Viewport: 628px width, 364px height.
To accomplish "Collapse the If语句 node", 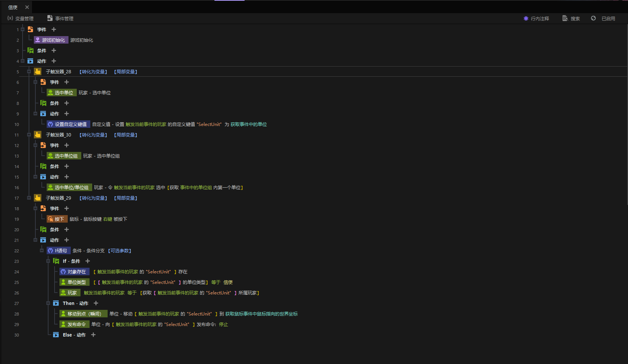I will tap(42, 250).
